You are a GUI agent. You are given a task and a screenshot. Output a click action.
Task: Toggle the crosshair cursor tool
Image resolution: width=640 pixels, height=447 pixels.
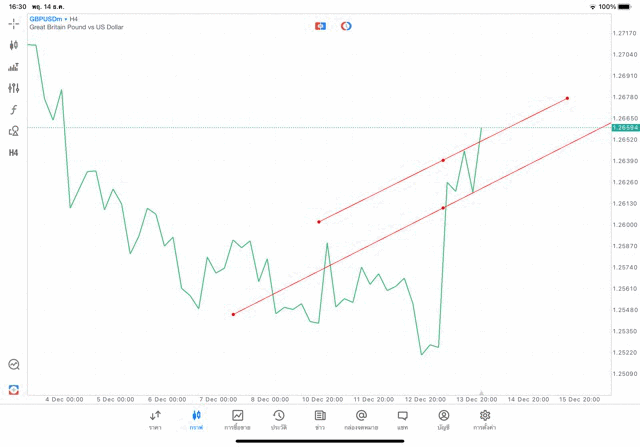click(14, 23)
